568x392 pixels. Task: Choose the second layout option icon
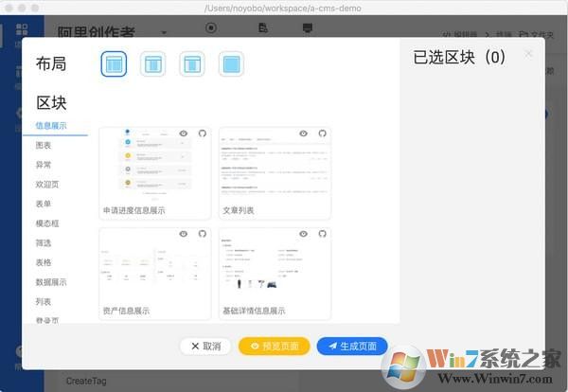click(x=152, y=63)
